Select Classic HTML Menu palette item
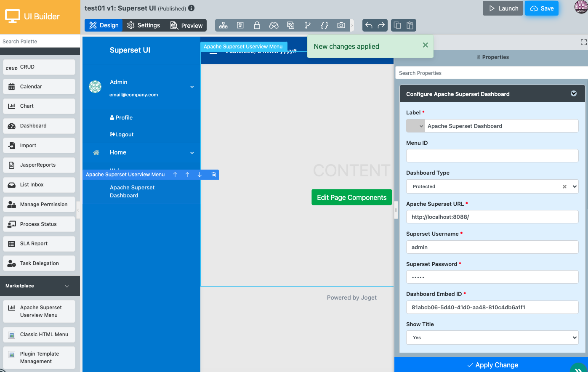Viewport: 588px width, 372px height. tap(39, 335)
